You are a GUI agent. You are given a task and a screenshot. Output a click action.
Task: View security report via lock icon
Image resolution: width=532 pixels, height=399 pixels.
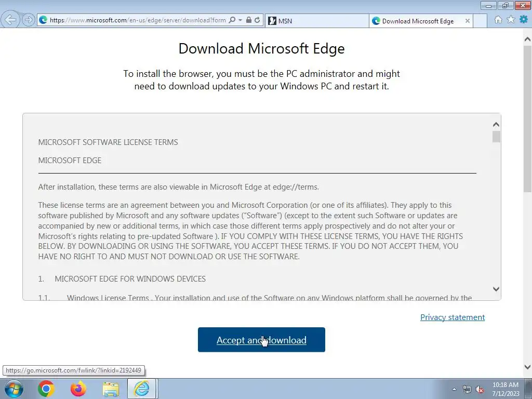(249, 20)
